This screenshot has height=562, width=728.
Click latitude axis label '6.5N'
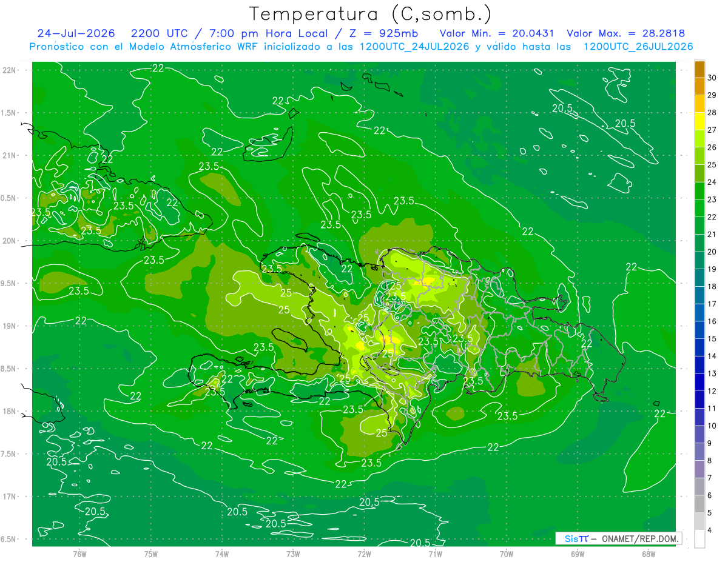[9, 539]
